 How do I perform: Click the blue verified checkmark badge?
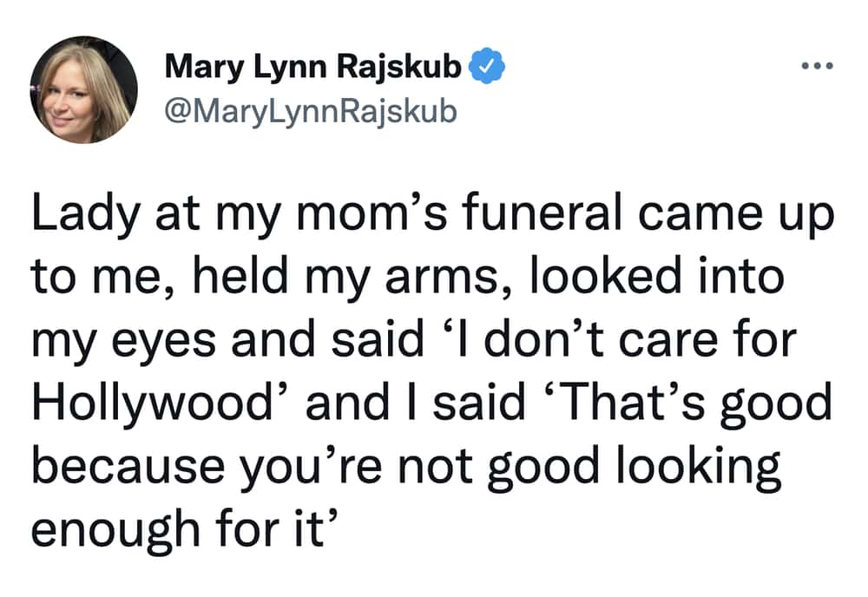point(487,66)
